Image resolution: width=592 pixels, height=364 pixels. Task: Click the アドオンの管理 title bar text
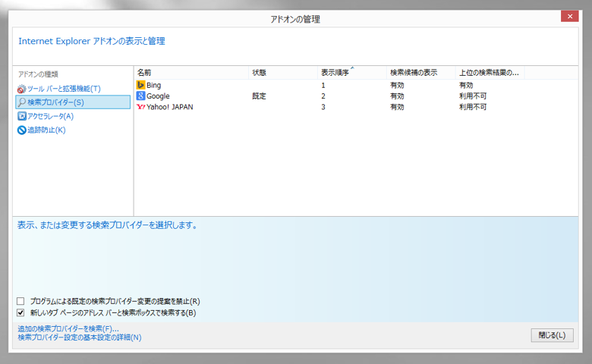tap(295, 19)
